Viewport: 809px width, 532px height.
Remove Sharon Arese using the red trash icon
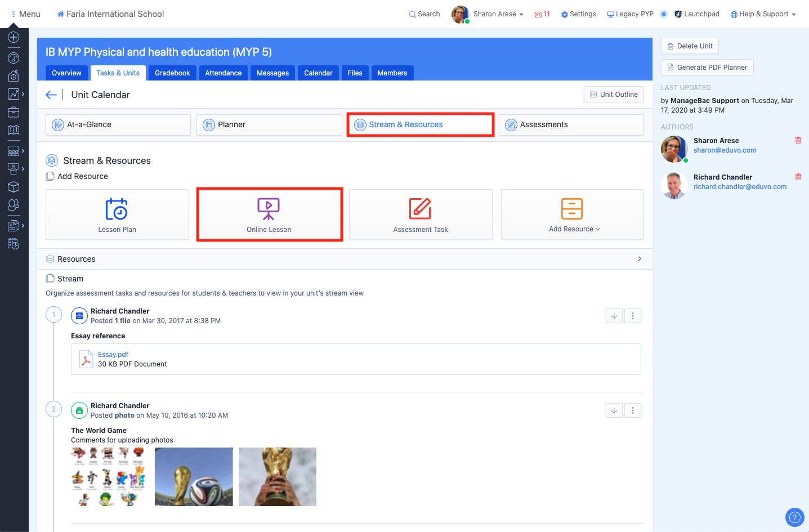798,141
